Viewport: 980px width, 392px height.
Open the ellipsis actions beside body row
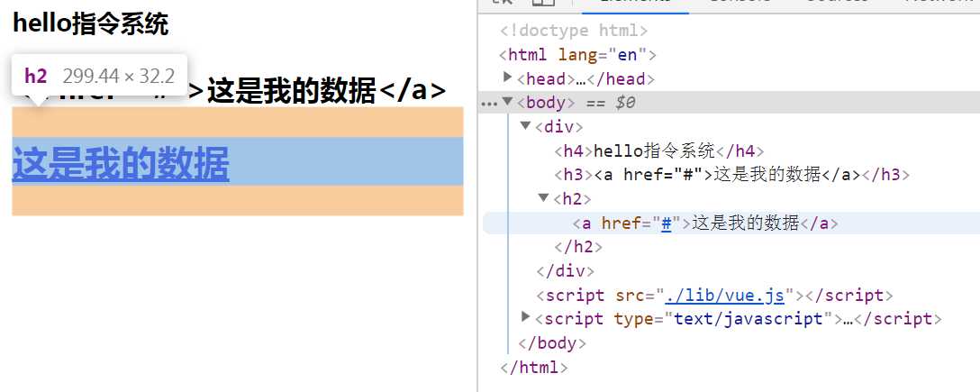tap(488, 103)
